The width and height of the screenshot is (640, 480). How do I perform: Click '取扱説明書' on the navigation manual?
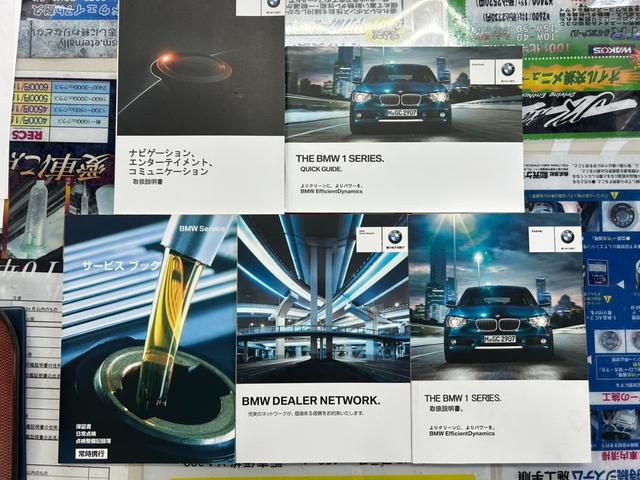148,182
